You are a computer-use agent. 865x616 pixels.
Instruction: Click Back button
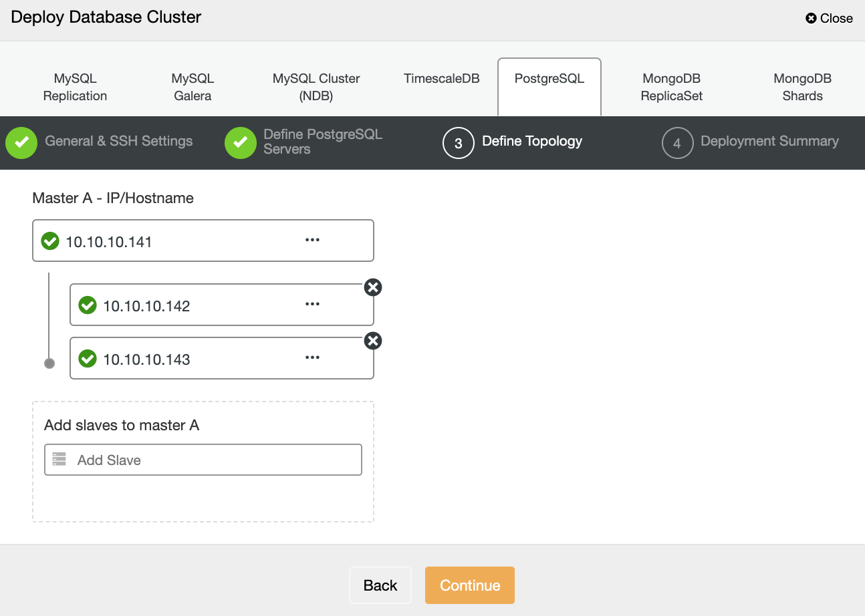click(x=380, y=585)
